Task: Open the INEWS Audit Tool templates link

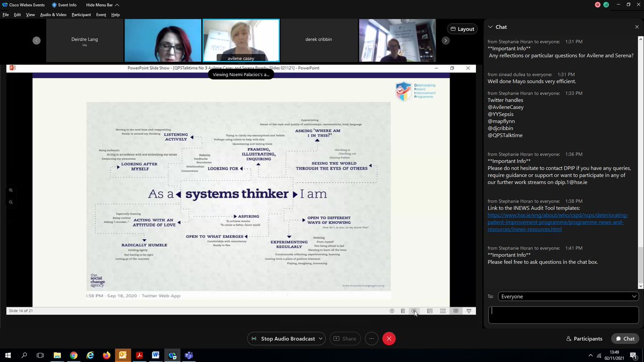Action: [557, 222]
